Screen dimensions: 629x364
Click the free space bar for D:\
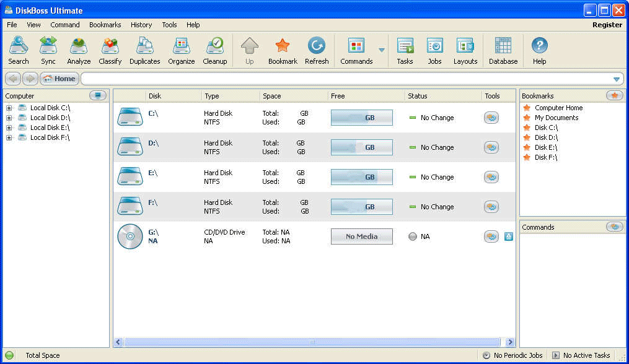[361, 147]
